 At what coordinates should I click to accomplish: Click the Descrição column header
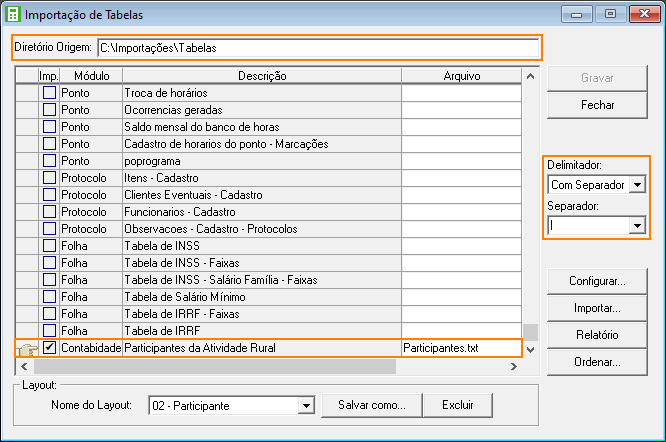tap(262, 76)
